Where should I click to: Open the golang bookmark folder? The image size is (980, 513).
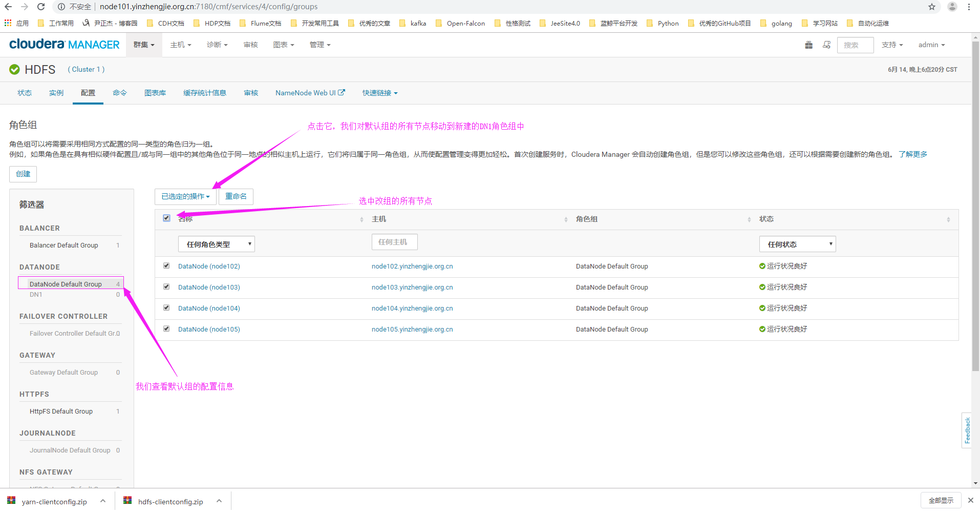[x=776, y=23]
